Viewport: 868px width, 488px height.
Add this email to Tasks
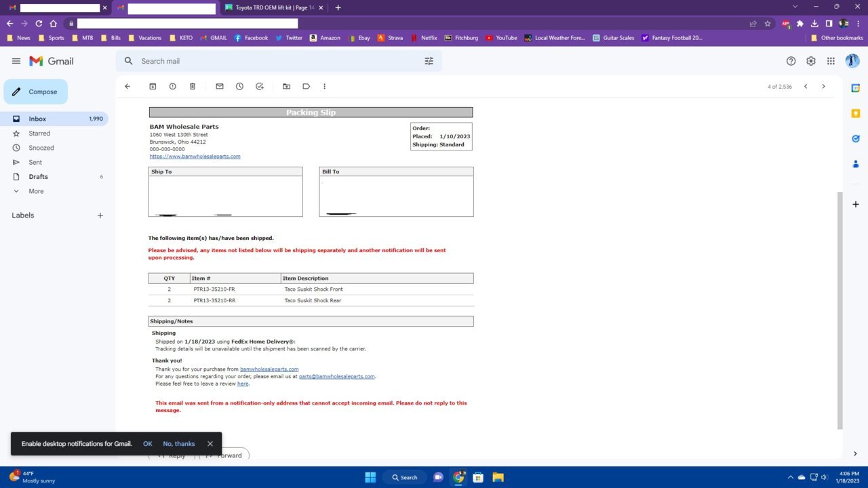(260, 86)
